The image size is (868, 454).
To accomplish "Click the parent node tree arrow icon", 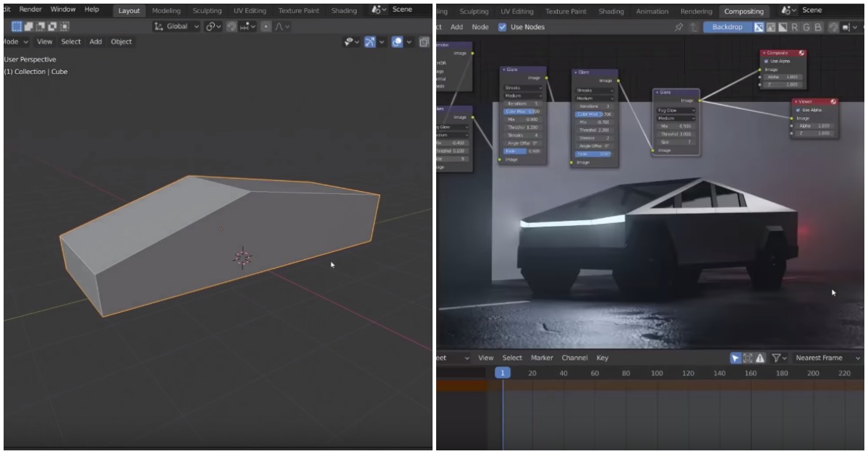I will (694, 28).
